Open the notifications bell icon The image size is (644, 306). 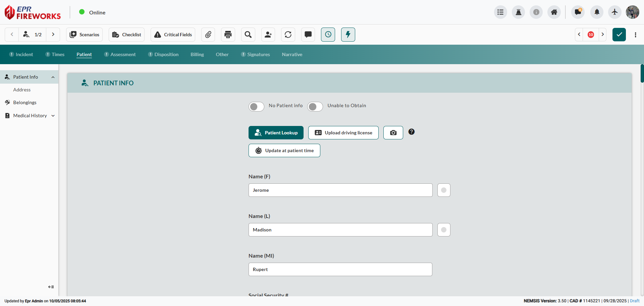(x=597, y=12)
